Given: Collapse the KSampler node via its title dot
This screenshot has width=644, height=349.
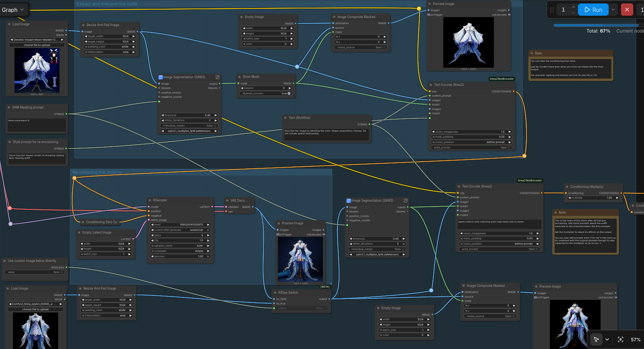Looking at the screenshot, I should pos(149,200).
